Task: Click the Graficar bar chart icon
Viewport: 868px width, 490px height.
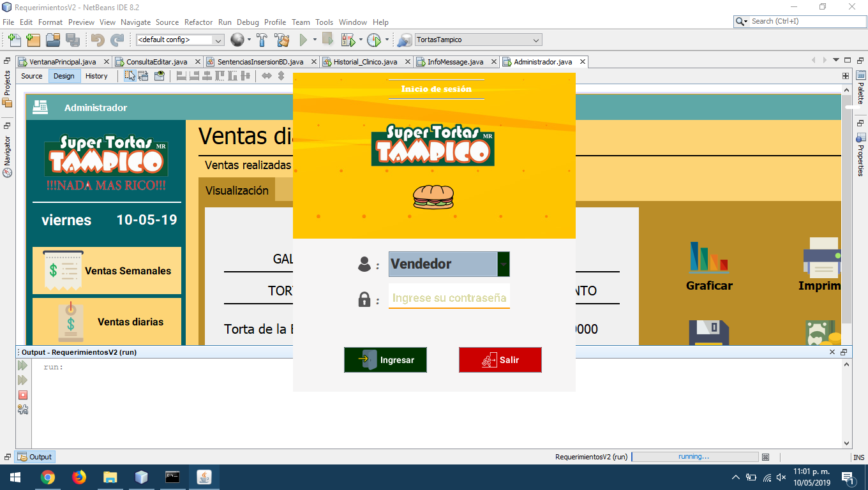Action: 709,256
